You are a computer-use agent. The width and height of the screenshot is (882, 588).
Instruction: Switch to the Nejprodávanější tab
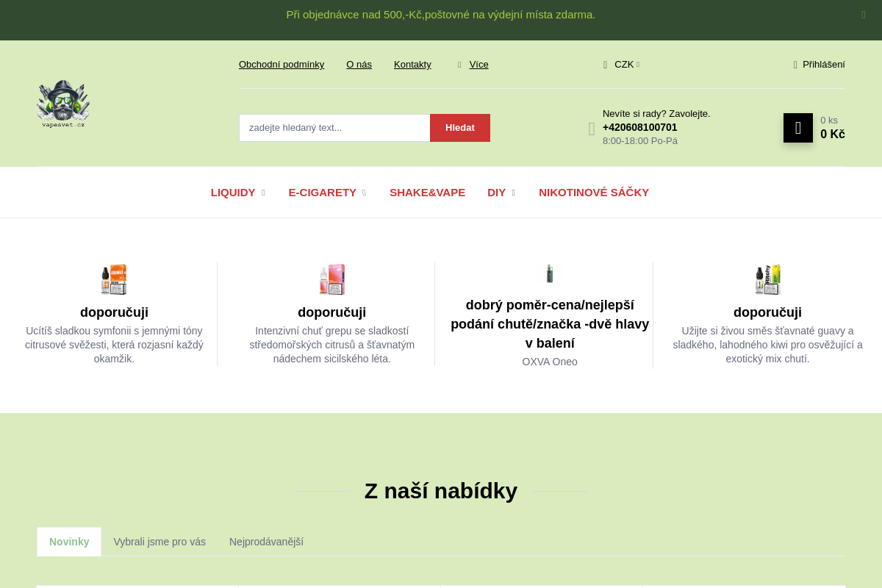pos(267,542)
